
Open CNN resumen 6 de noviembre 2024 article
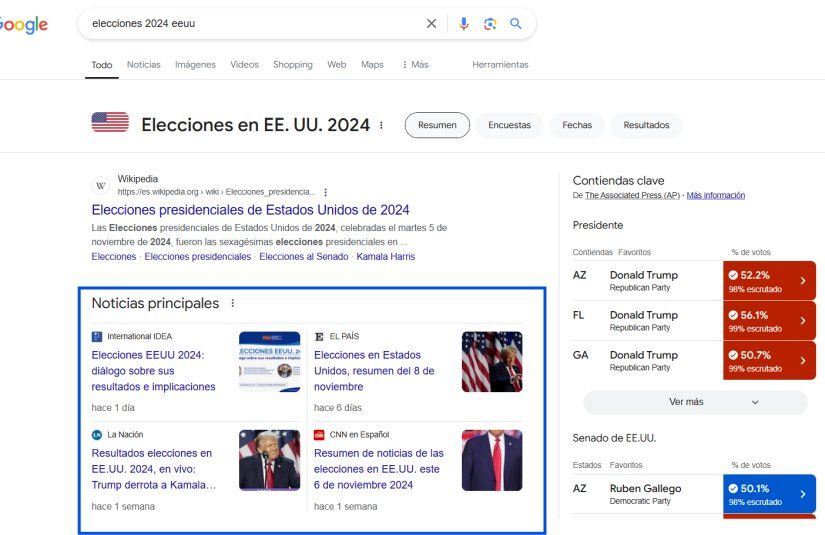tap(379, 469)
